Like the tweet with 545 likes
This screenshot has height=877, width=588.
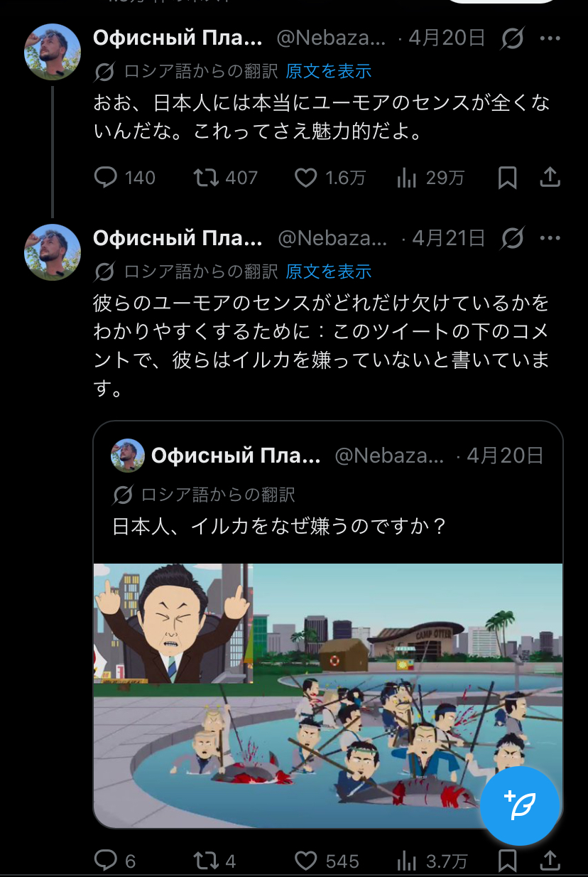[x=305, y=861]
